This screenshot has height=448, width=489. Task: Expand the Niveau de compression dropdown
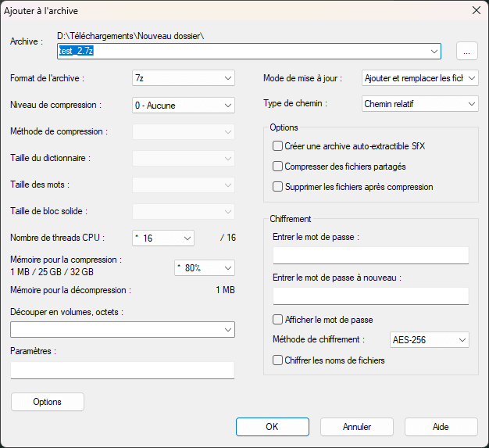(x=184, y=105)
